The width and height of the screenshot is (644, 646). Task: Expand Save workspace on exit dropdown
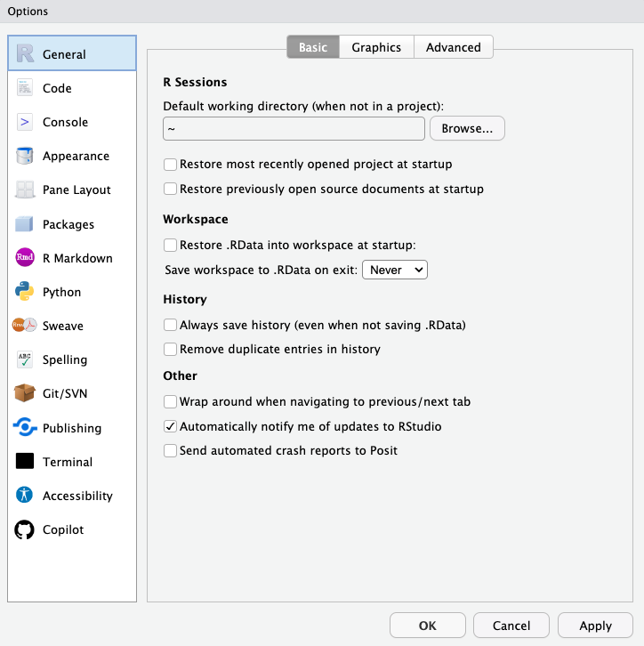[395, 270]
